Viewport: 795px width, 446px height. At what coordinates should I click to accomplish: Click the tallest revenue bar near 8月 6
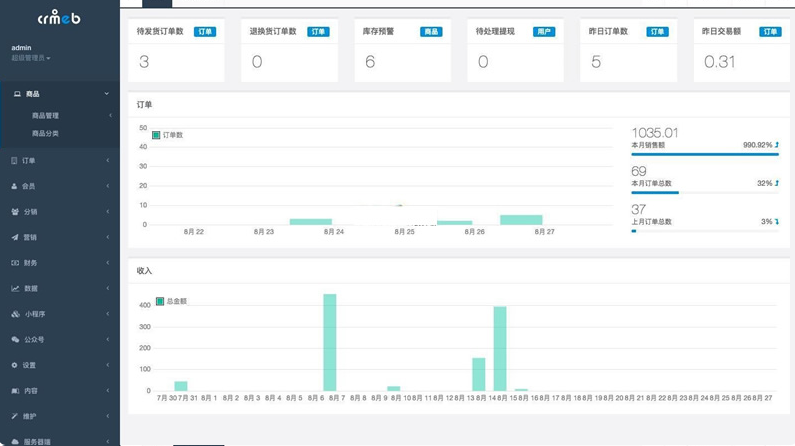329,342
